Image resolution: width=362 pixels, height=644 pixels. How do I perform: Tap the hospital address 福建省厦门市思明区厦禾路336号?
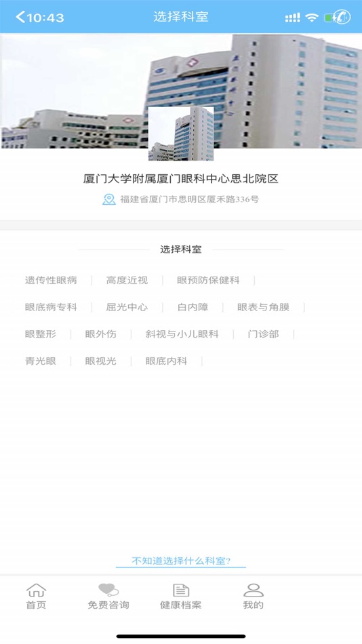(189, 199)
